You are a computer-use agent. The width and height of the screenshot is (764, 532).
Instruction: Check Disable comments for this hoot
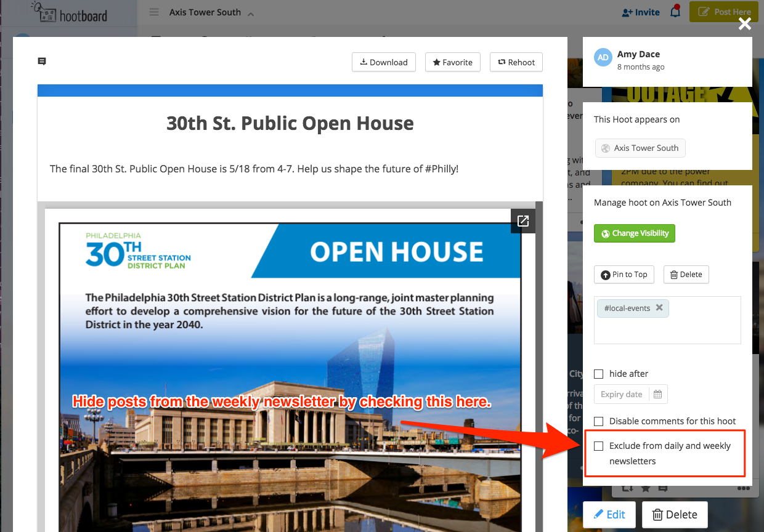coord(598,421)
